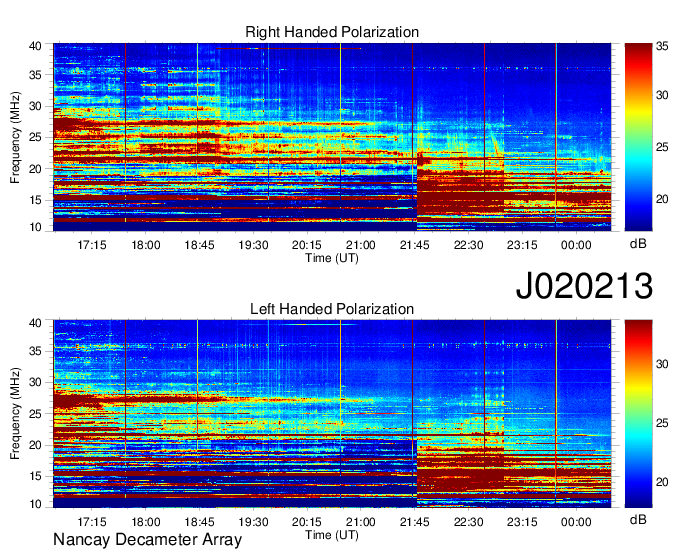Click the "Left Handed Polarization" plot title
680x552 pixels.
pyautogui.click(x=332, y=309)
